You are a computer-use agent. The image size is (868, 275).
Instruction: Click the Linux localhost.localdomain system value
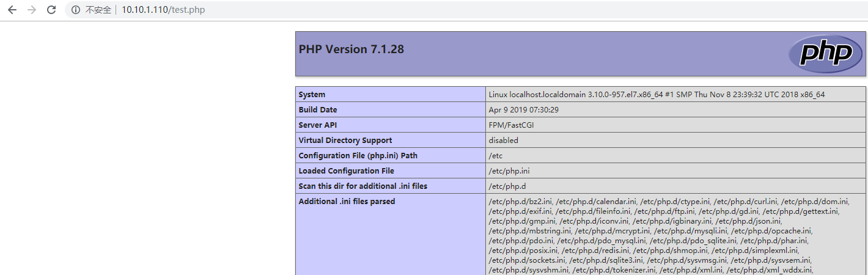pos(657,95)
